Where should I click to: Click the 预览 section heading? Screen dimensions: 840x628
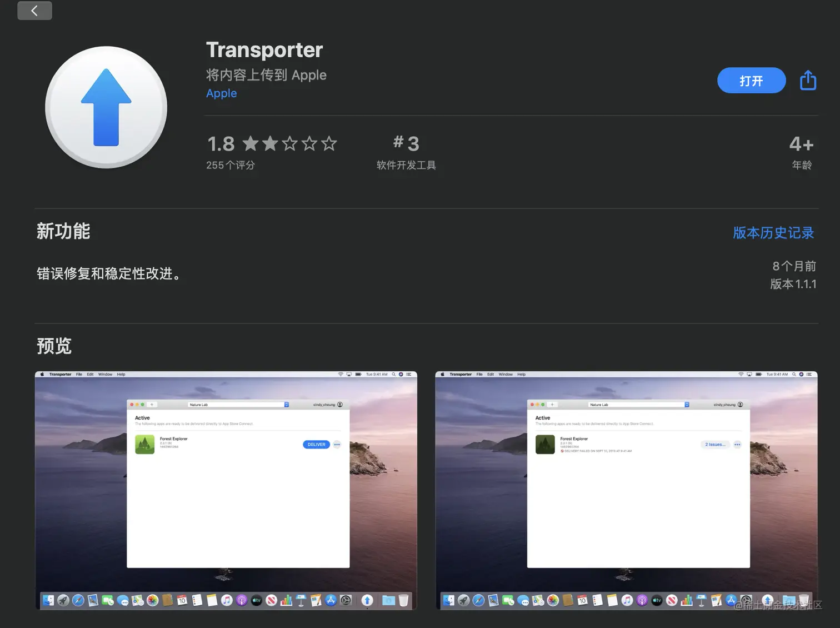click(54, 346)
